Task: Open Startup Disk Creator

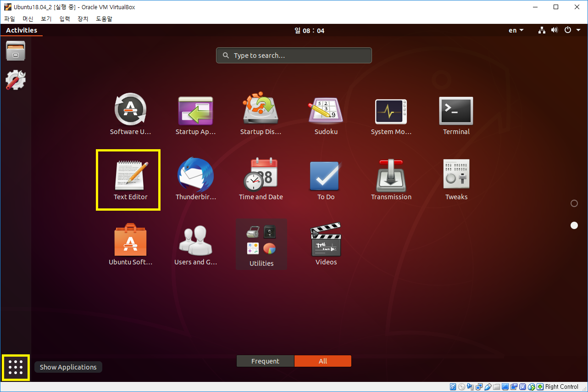Action: (x=261, y=114)
